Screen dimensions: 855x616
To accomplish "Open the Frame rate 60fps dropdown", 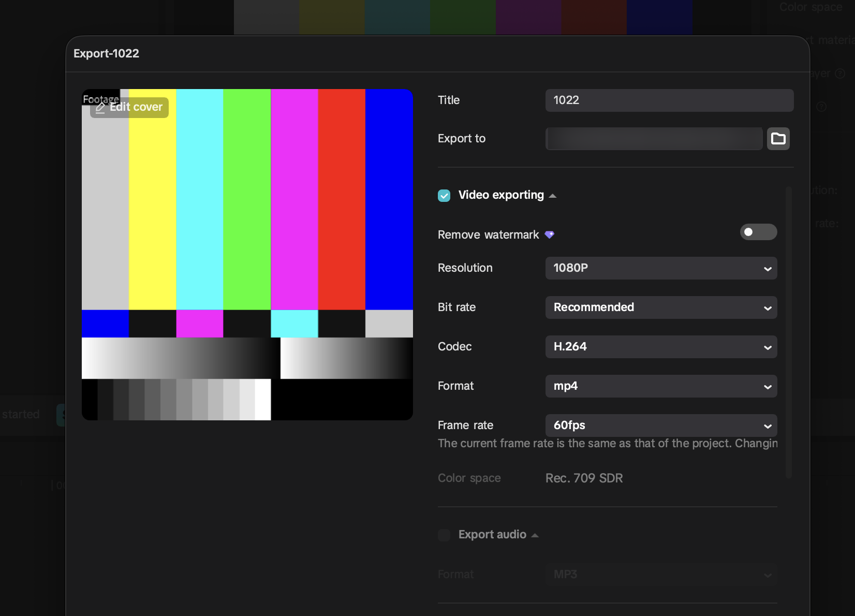I will coord(661,426).
